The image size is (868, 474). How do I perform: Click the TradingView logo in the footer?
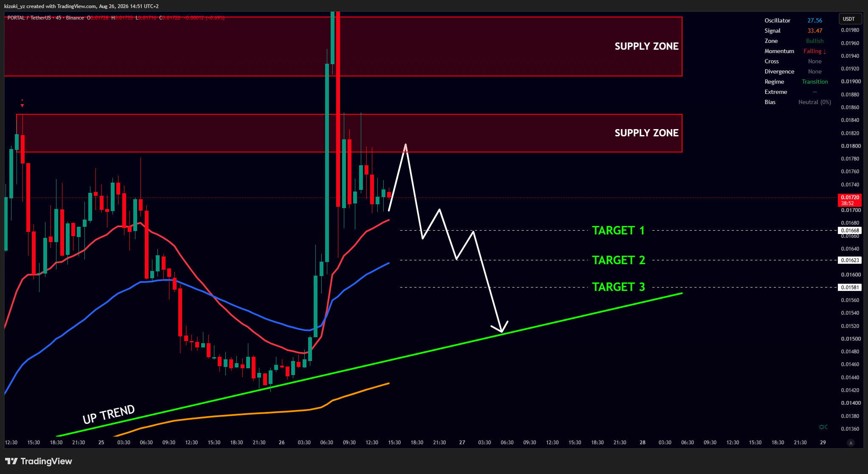39,461
